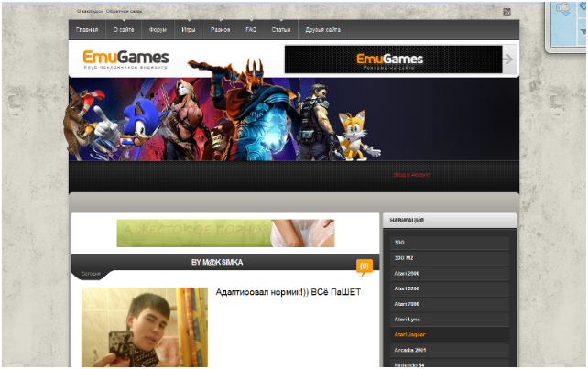The image size is (588, 369).
Task: Select Atari 5200 in navigation
Action: tap(450, 288)
